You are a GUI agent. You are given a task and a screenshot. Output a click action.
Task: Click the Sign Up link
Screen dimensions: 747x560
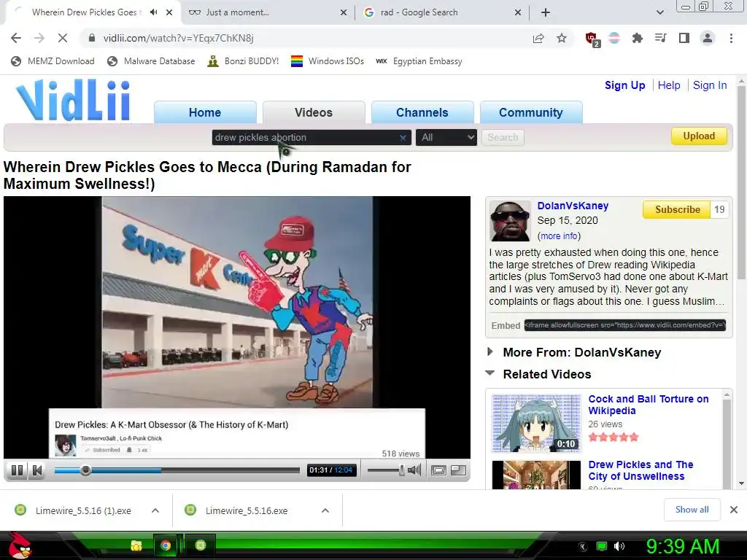pyautogui.click(x=624, y=85)
